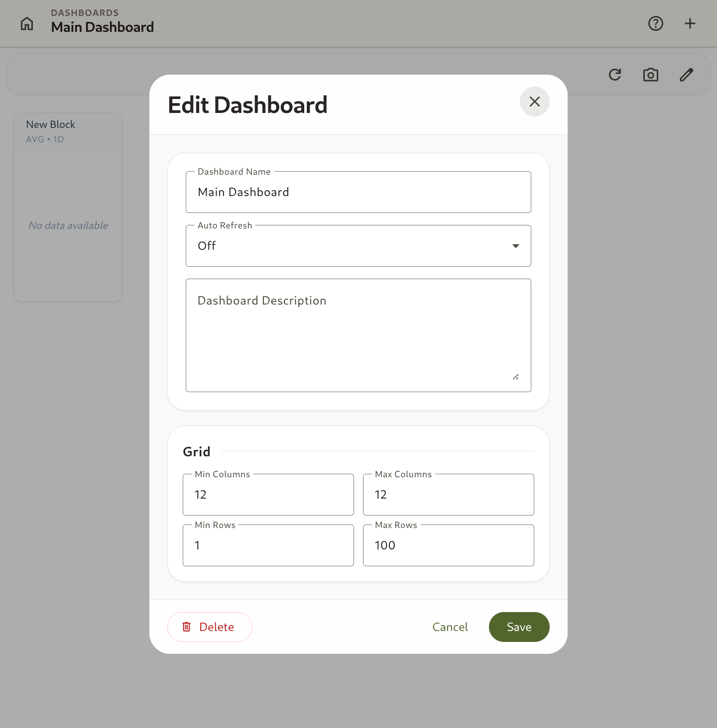Select the New Block card title
Screen dimensions: 717x728
[51, 124]
